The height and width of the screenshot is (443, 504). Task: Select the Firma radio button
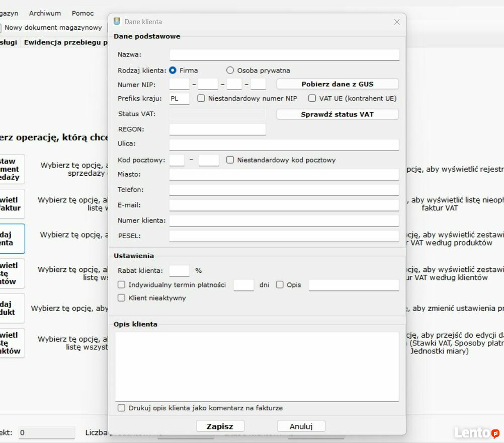[x=173, y=70]
